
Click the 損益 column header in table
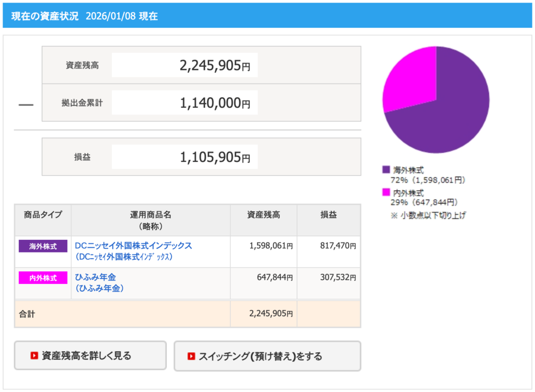[x=328, y=215]
